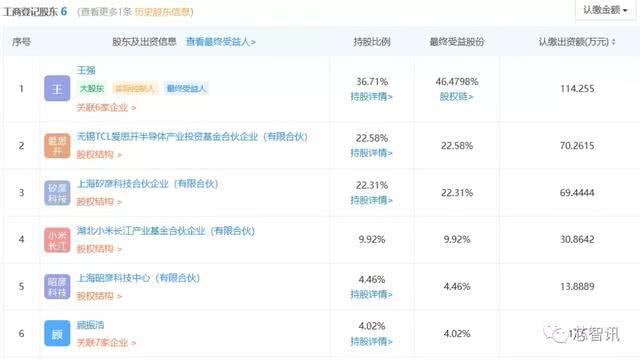Image resolution: width=640 pixels, height=362 pixels.
Task: Open 上海昭睿科技中心 company link
Action: coord(139,278)
